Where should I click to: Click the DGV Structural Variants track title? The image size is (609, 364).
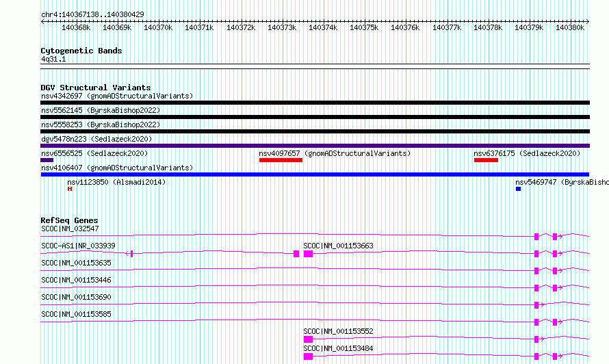96,88
